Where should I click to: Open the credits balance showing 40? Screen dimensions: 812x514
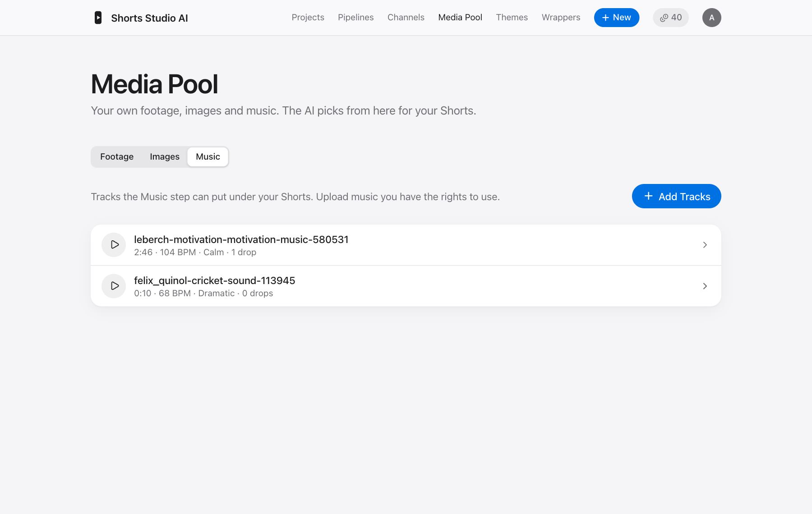coord(670,18)
